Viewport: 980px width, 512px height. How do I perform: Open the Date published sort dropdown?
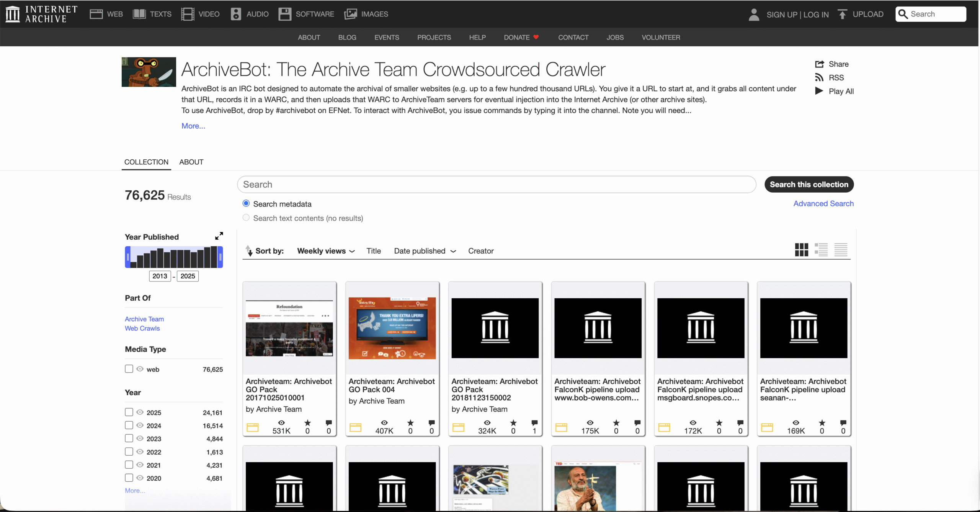point(425,251)
